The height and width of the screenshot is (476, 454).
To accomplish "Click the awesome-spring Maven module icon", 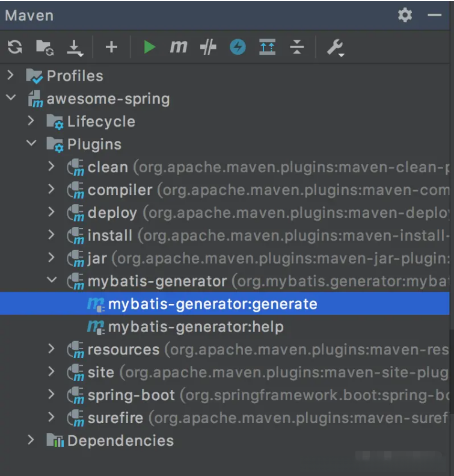I will coord(35,99).
